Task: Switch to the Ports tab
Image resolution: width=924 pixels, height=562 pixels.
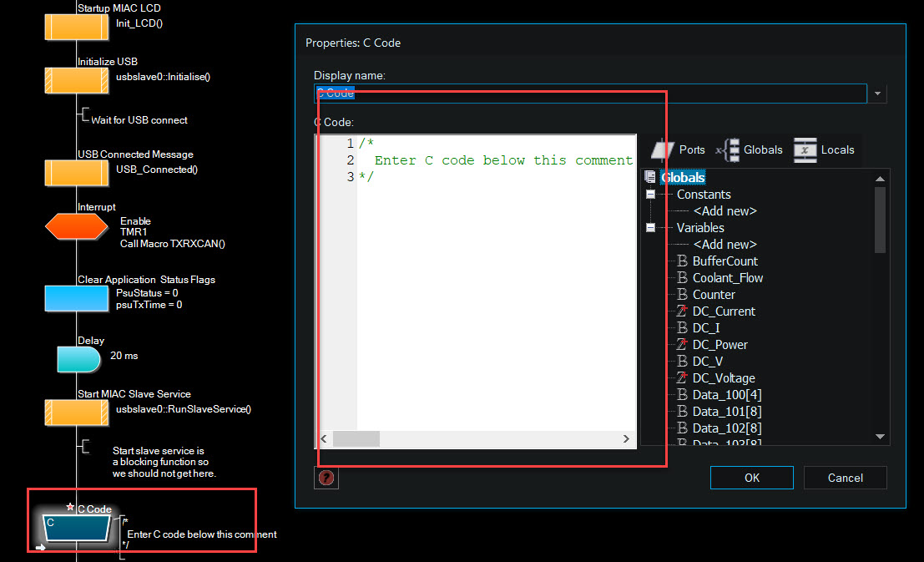Action: 679,149
